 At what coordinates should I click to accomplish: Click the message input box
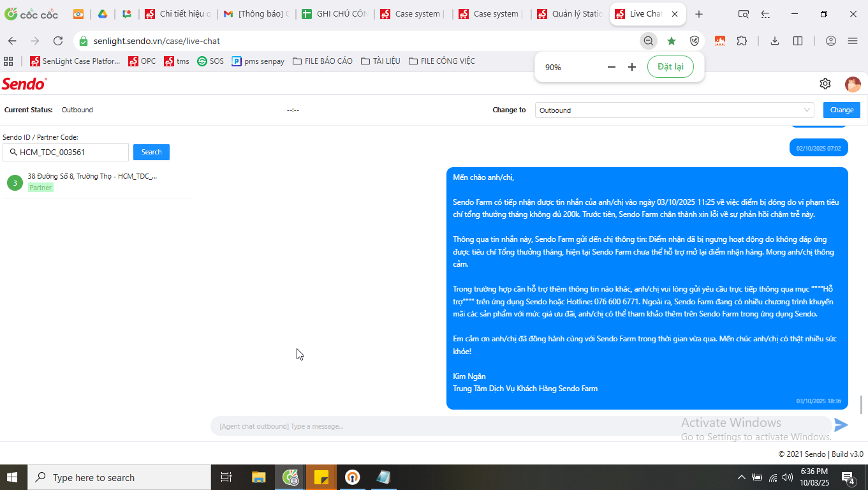pyautogui.click(x=520, y=426)
